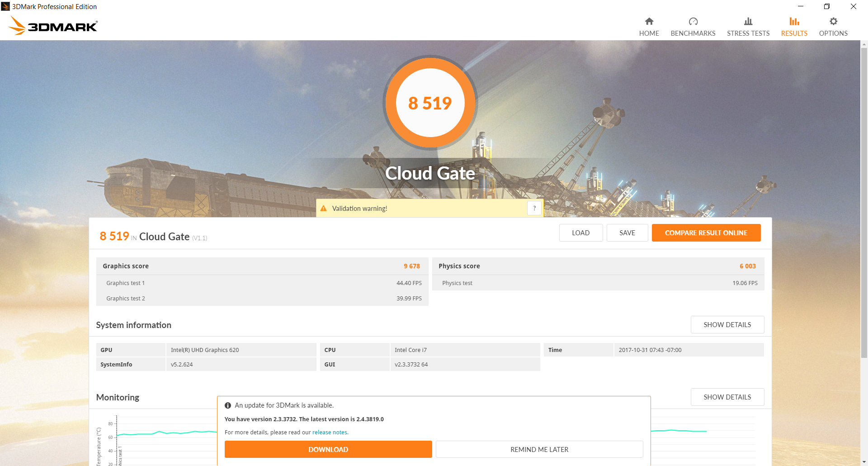868x466 pixels.
Task: Click the Intel Core i7 cell
Action: [x=465, y=350]
